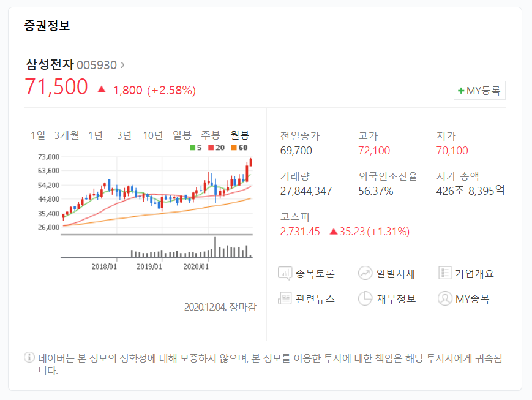Select the 주봉 weekly candle tab
The image size is (532, 400).
pos(211,135)
